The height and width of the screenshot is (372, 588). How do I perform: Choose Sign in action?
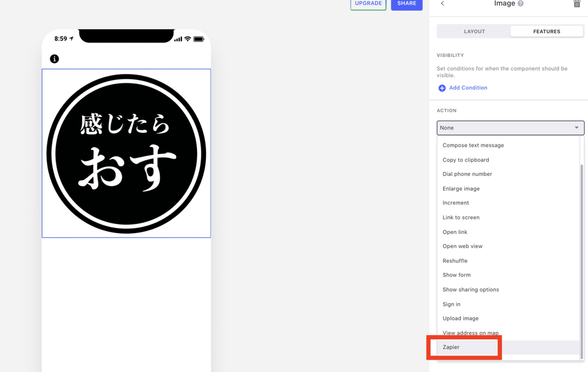coord(508,304)
